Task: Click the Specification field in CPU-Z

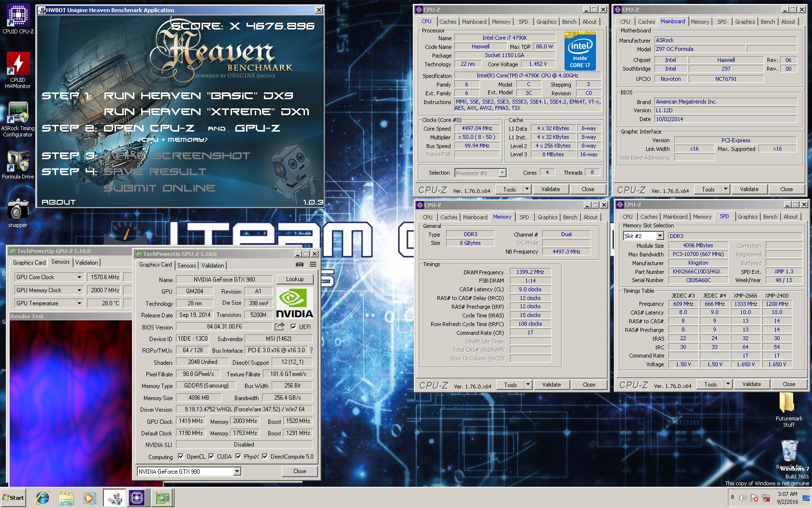Action: point(527,75)
